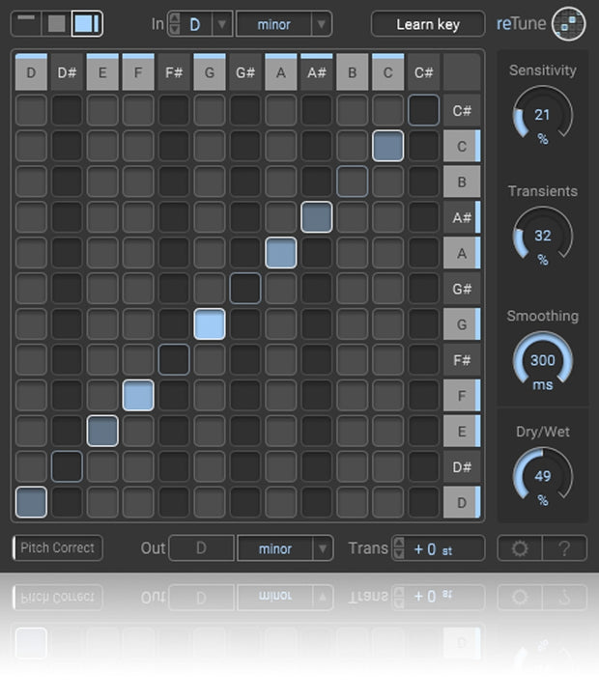Select the full view with side panel icon
Screen dimensions: 599x700
pos(87,24)
